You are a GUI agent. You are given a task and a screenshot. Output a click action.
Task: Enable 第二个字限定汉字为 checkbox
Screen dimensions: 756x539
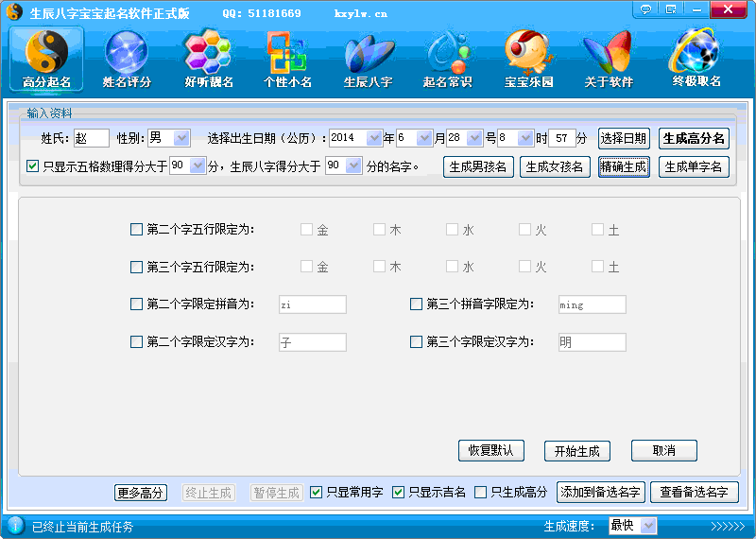(x=136, y=342)
